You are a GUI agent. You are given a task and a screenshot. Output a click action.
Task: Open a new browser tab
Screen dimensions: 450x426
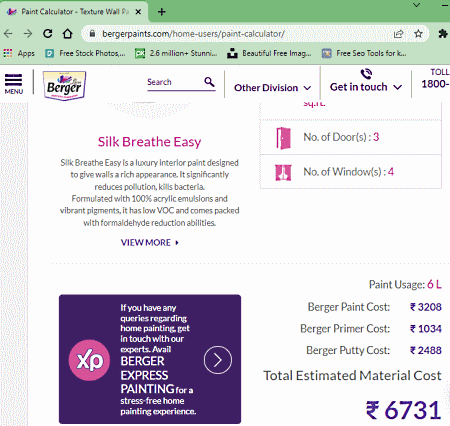[x=162, y=12]
